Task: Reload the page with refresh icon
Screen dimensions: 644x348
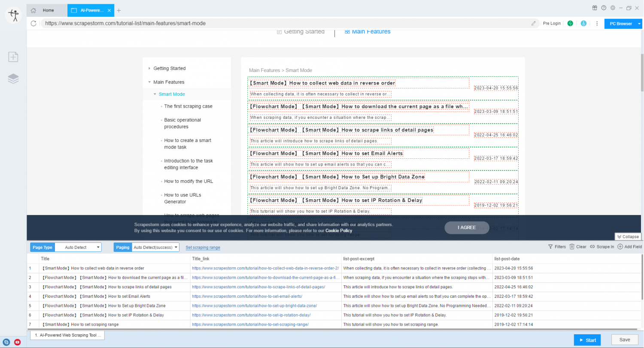Action: click(x=33, y=23)
